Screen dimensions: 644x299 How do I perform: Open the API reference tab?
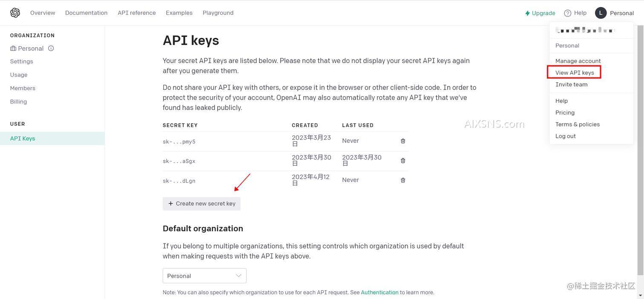pyautogui.click(x=137, y=13)
